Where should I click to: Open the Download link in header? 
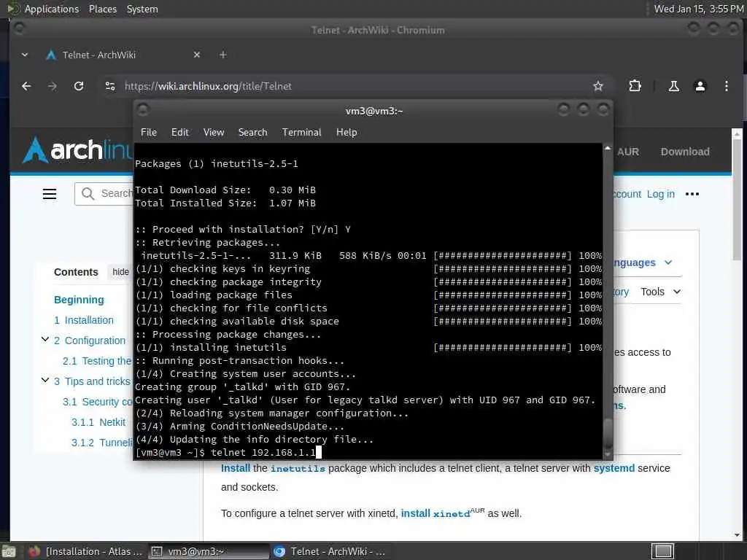click(x=684, y=152)
